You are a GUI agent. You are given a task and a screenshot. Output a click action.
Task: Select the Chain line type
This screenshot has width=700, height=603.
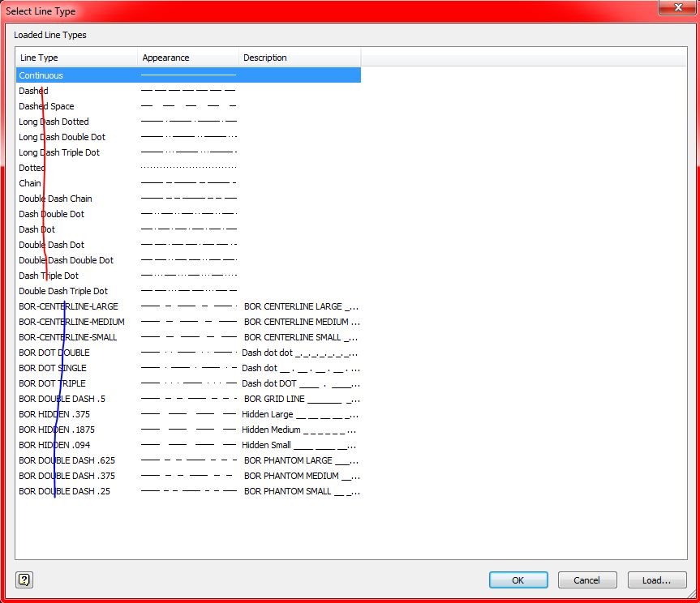(x=188, y=183)
